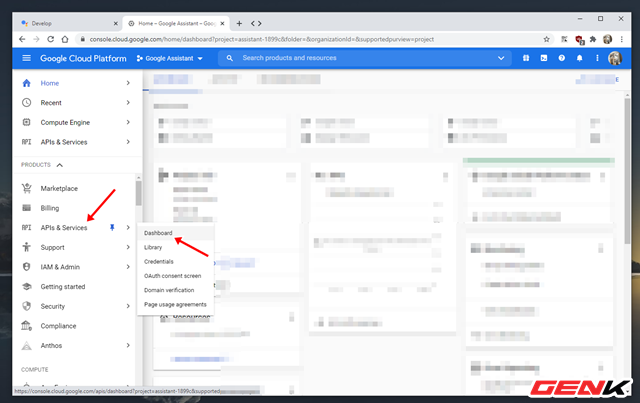Click the Billing card icon
640x403 pixels.
coord(27,208)
